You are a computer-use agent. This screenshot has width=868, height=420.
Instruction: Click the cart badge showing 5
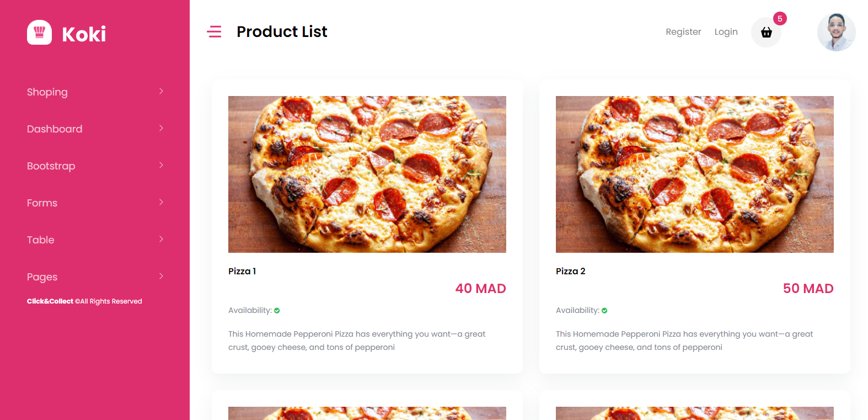coord(779,19)
